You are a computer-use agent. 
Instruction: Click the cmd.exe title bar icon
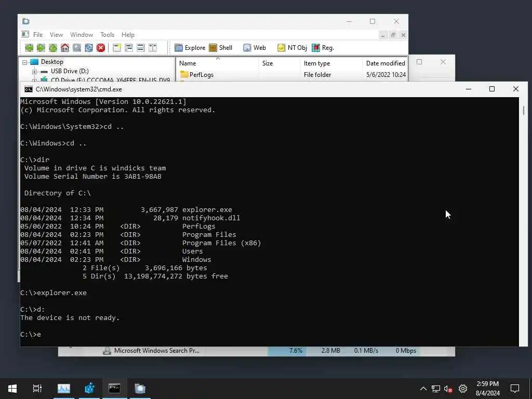coord(29,89)
